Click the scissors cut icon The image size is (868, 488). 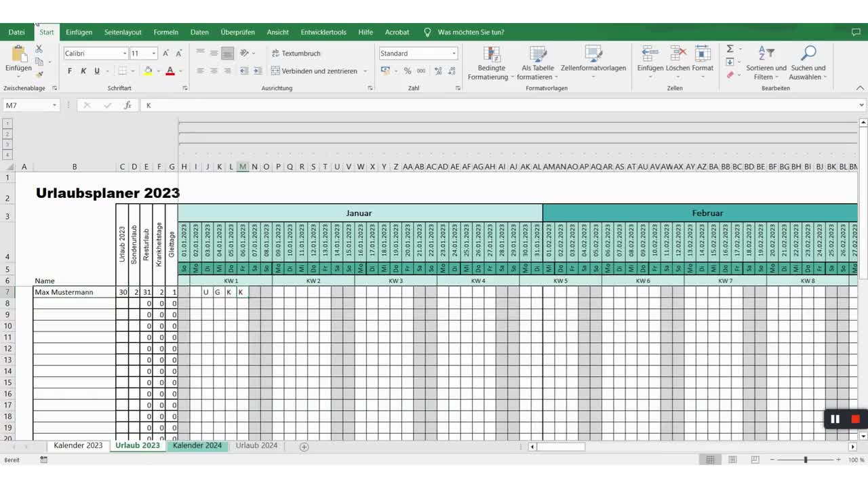(39, 49)
